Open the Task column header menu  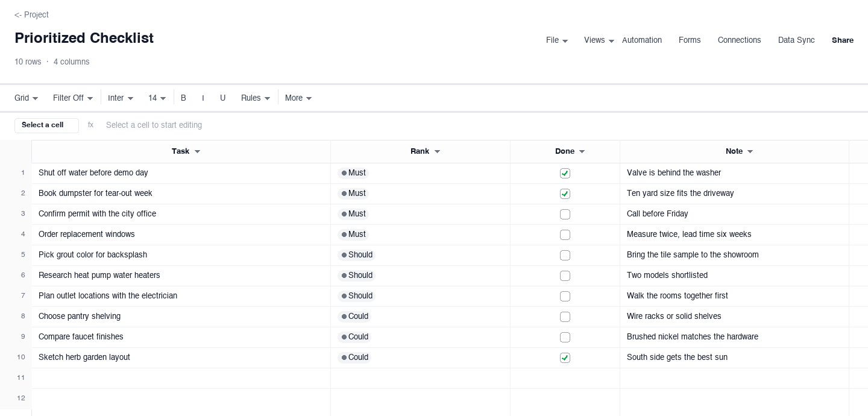click(197, 151)
